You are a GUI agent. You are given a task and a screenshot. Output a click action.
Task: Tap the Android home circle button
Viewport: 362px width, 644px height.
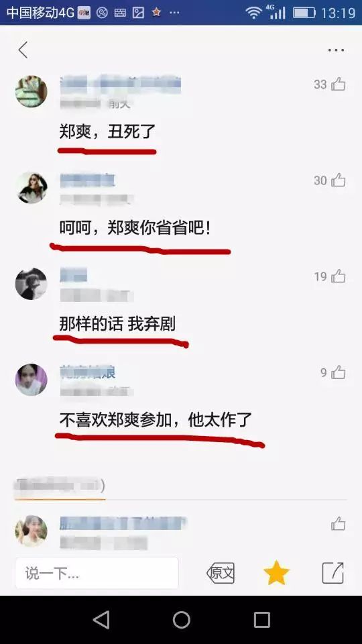[182, 619]
